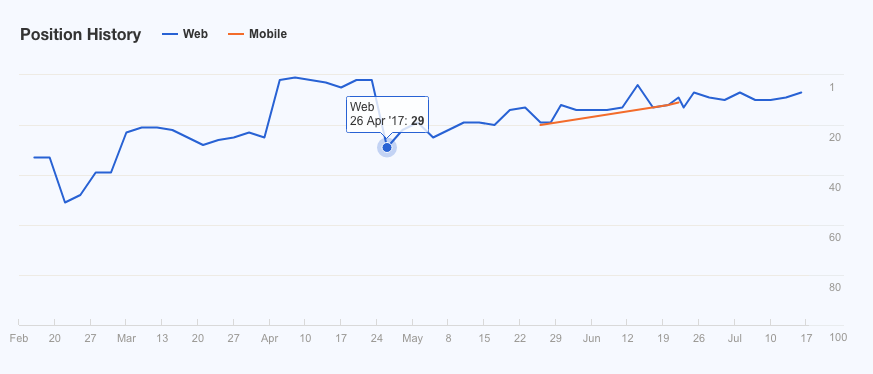
Task: Select the Jun label on the date axis
Action: (x=591, y=338)
